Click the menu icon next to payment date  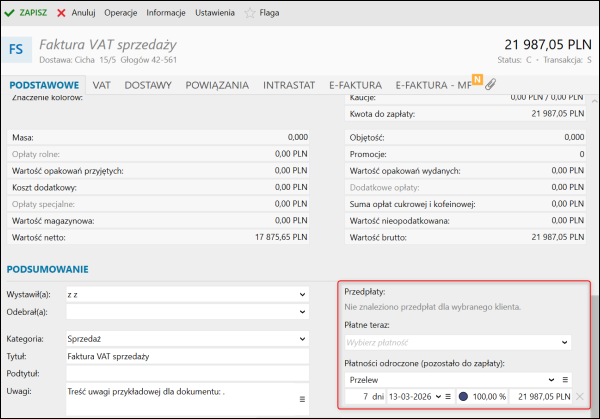click(x=448, y=398)
